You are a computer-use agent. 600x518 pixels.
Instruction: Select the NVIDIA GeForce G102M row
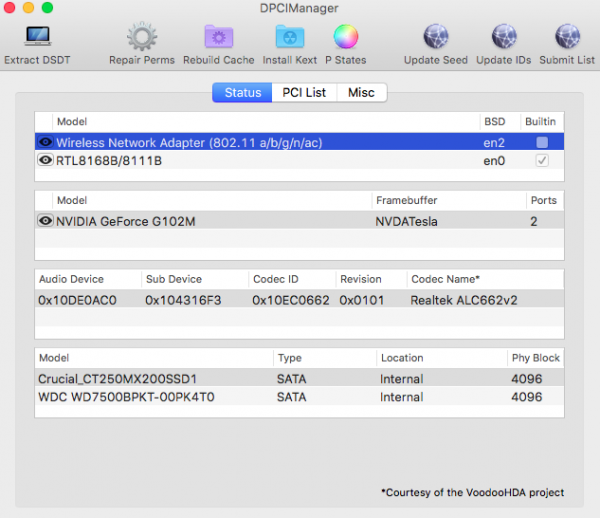(x=299, y=221)
